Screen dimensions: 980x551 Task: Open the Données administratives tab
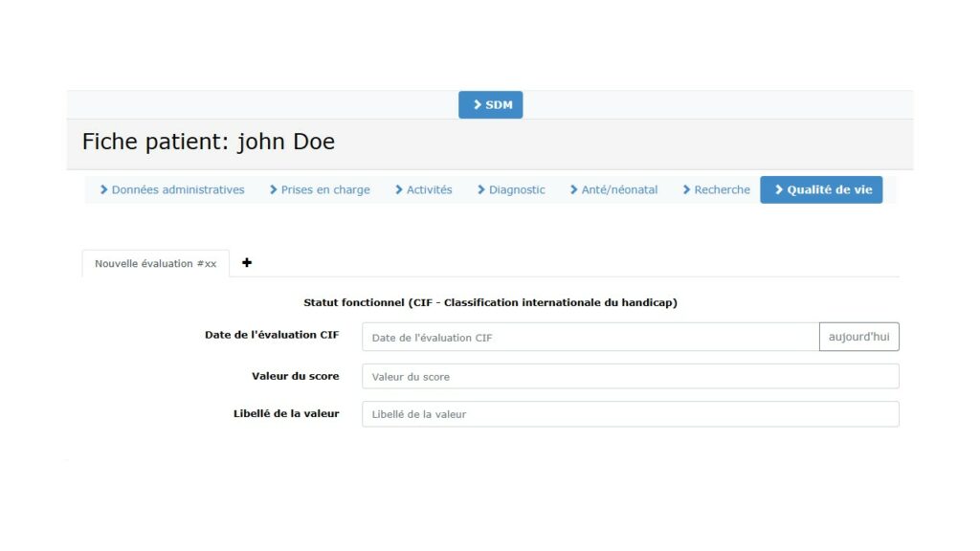click(172, 189)
